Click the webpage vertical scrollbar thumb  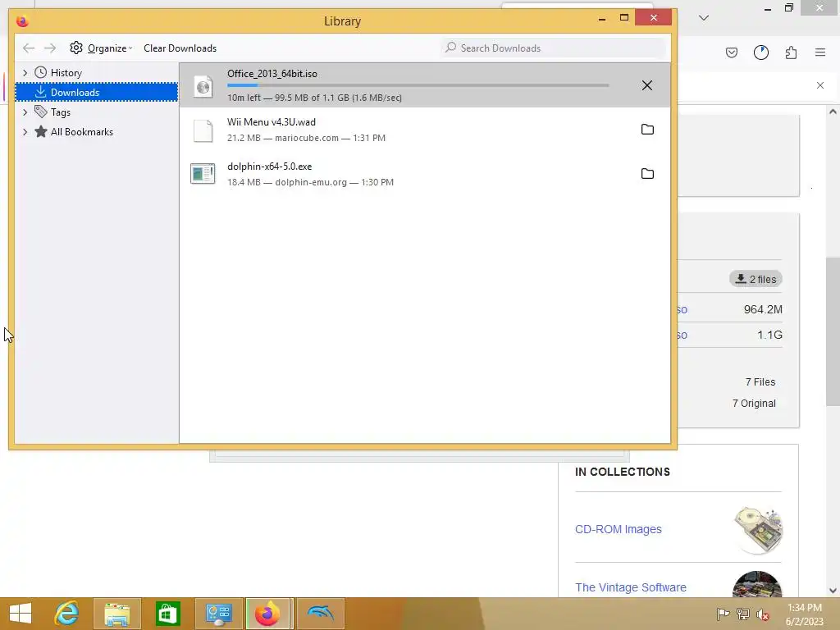pyautogui.click(x=833, y=331)
